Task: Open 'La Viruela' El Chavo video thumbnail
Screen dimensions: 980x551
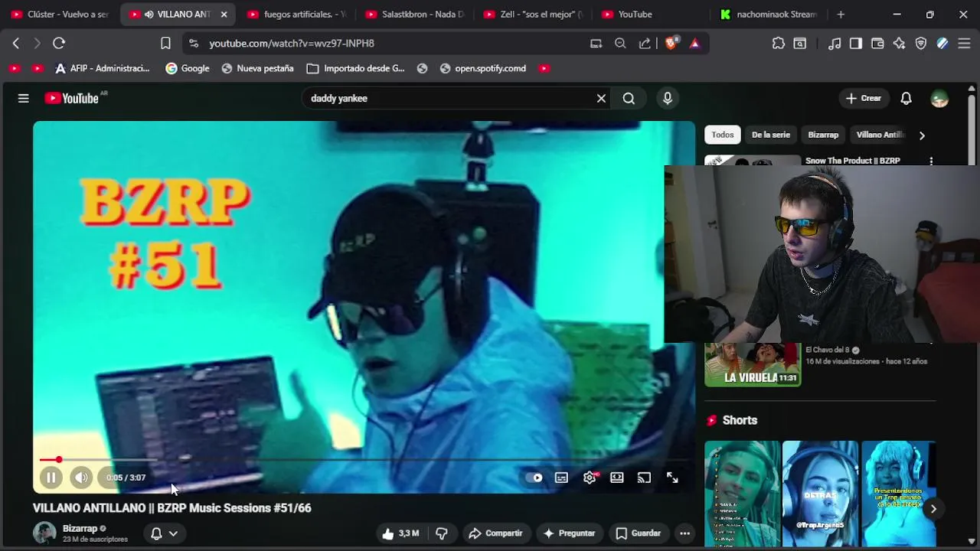Action: 753,364
